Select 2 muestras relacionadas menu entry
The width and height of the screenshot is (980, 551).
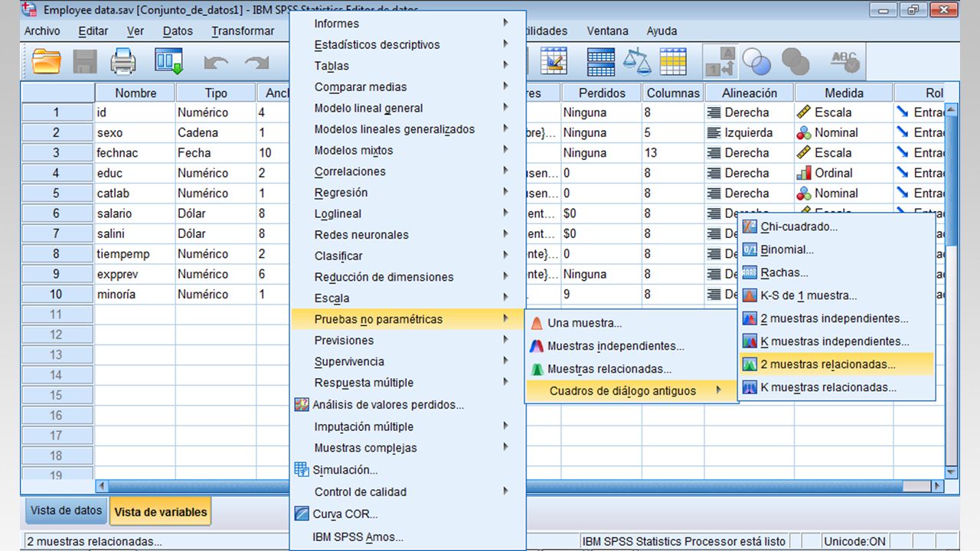pos(837,364)
